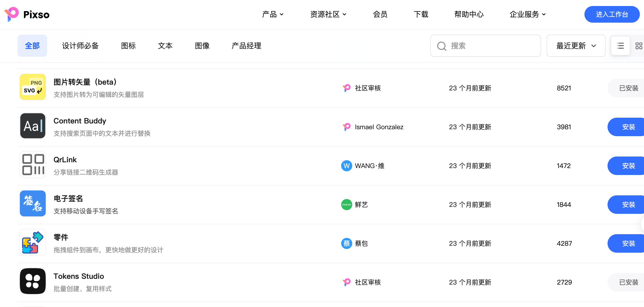644x307 pixels.
Task: Install the 零件 plugin
Action: coord(626,243)
